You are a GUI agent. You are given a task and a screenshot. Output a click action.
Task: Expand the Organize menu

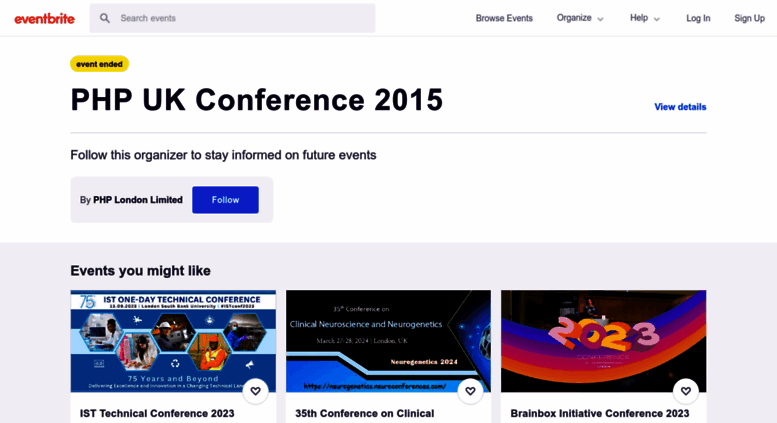tap(580, 18)
